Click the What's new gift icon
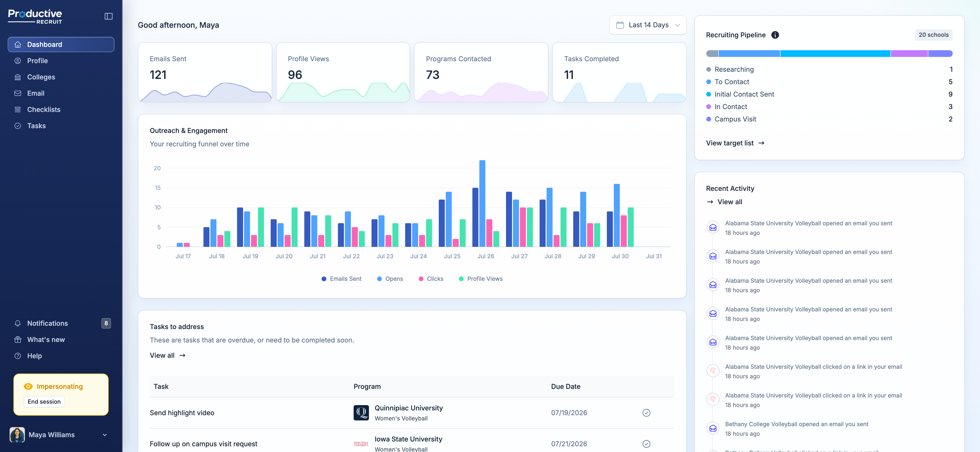The image size is (980, 452). click(x=17, y=339)
